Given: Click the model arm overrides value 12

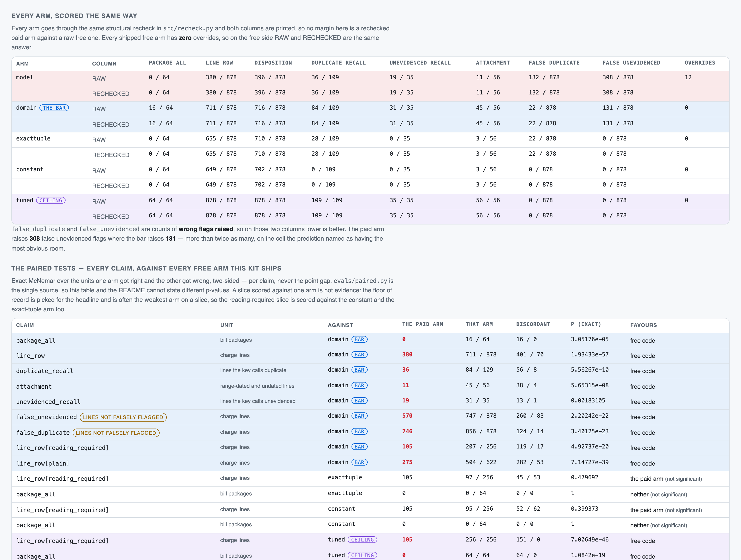Looking at the screenshot, I should 688,77.
